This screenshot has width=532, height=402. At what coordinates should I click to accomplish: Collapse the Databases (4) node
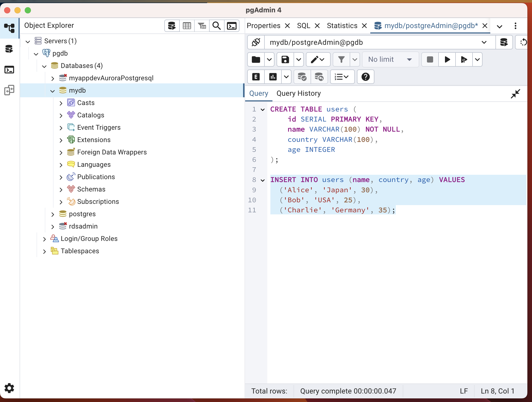(x=44, y=66)
